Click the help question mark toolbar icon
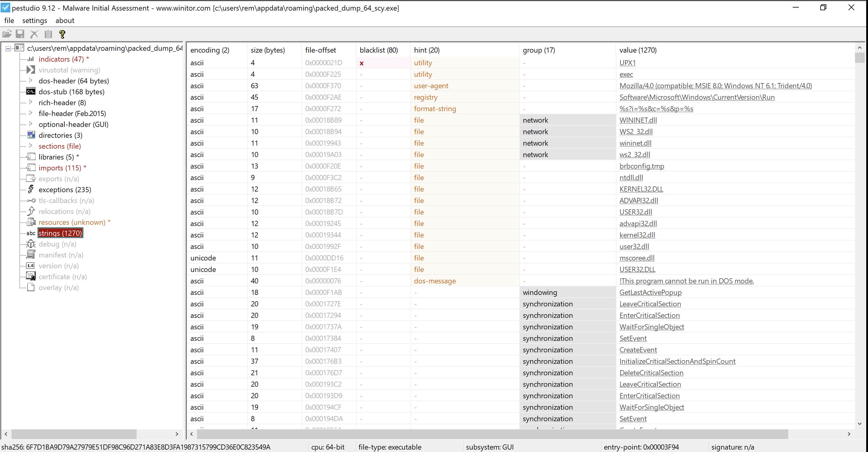Viewport: 868px width, 452px height. click(x=62, y=34)
